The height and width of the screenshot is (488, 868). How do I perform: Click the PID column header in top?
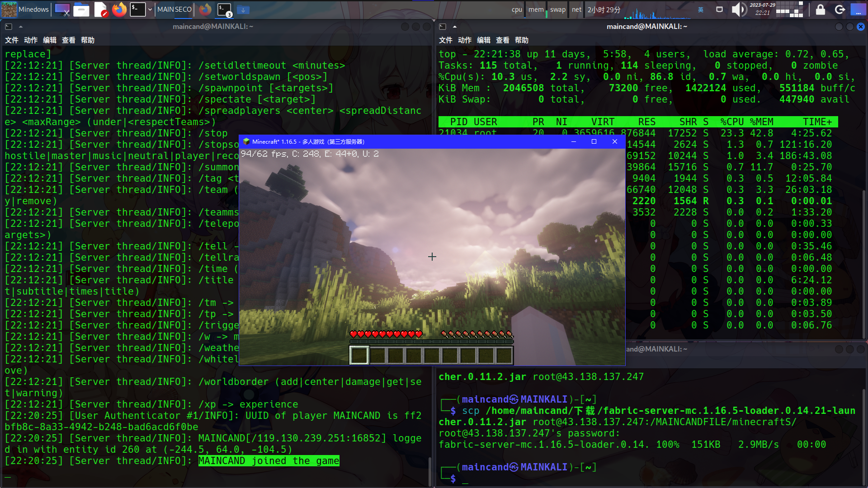pyautogui.click(x=459, y=122)
